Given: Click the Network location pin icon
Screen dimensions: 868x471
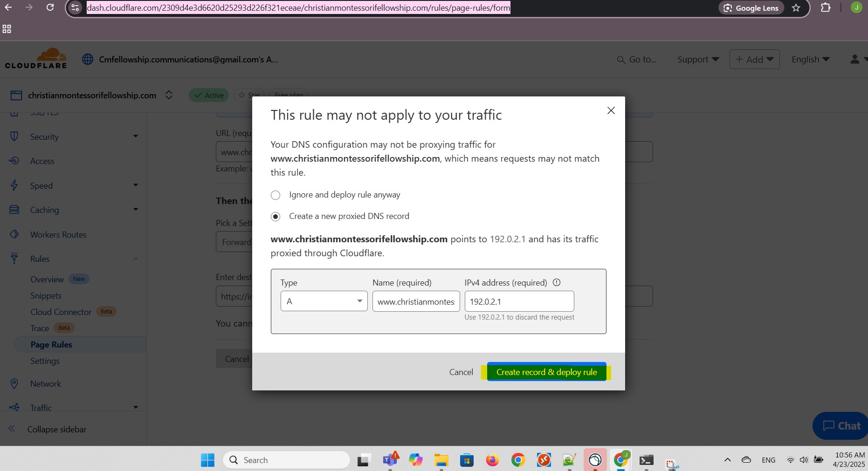Looking at the screenshot, I should [x=14, y=383].
